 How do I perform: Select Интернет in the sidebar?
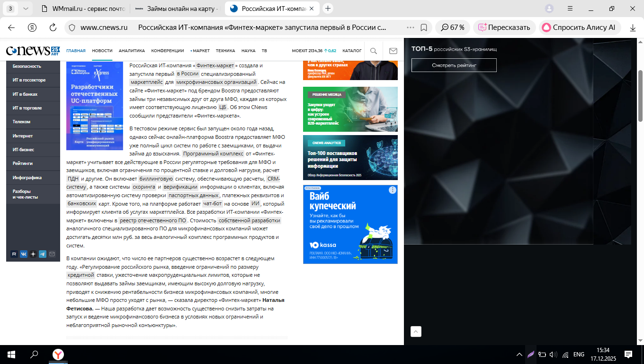tap(33, 136)
